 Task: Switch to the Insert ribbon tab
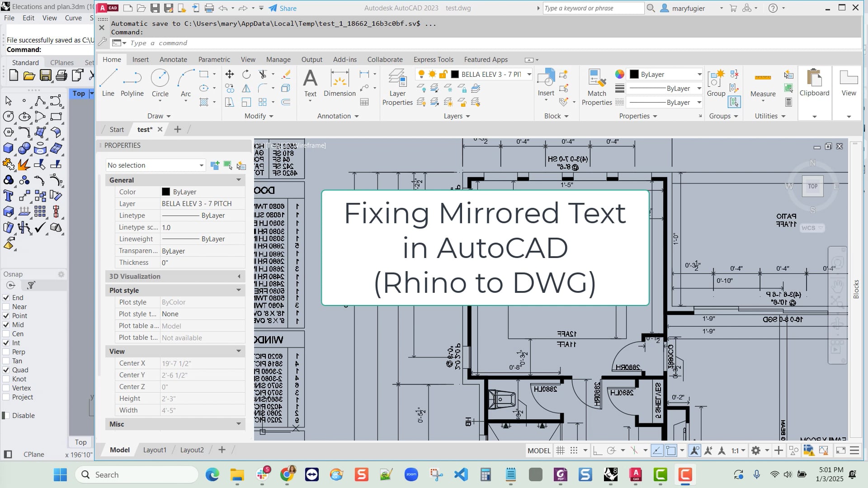(140, 60)
